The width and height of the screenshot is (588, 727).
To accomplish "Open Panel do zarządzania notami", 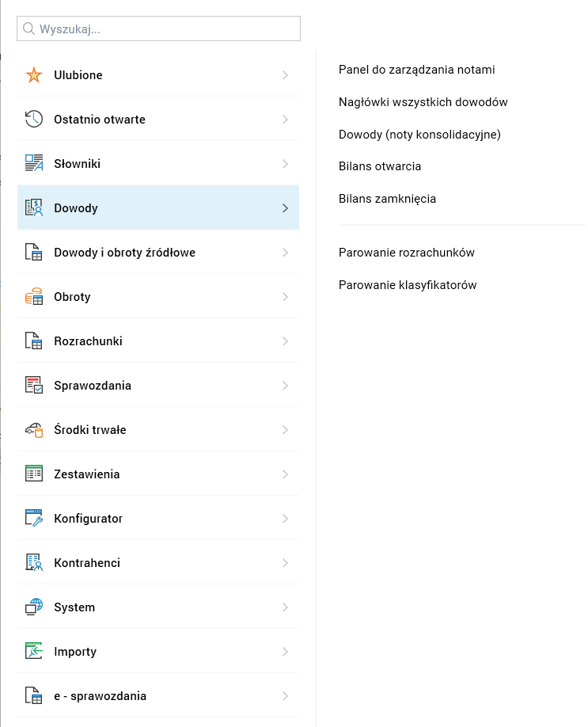I will pyautogui.click(x=416, y=70).
